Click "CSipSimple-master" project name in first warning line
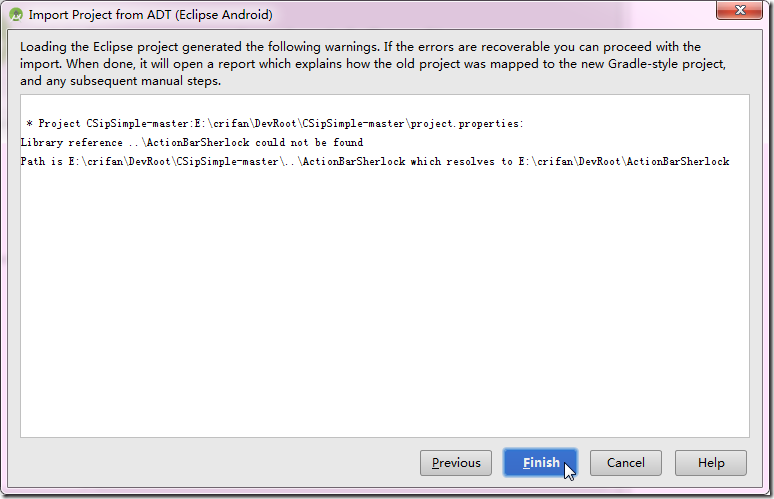The width and height of the screenshot is (774, 499). [x=137, y=124]
